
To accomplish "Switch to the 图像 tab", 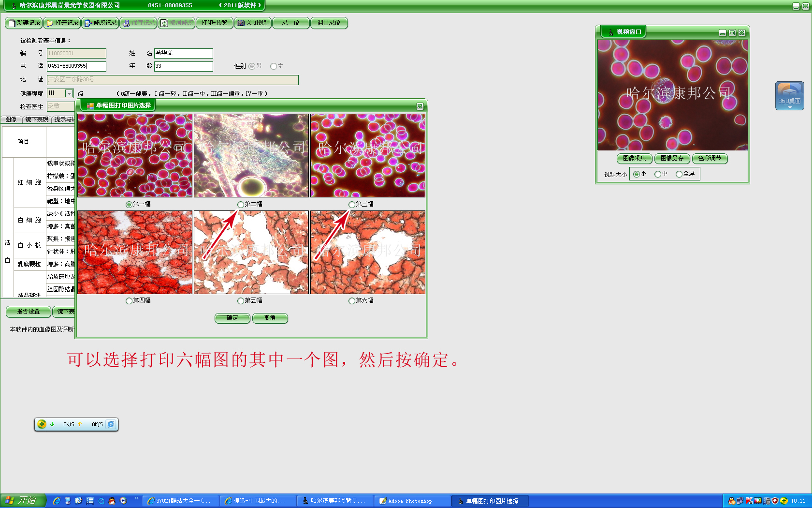I will point(11,120).
